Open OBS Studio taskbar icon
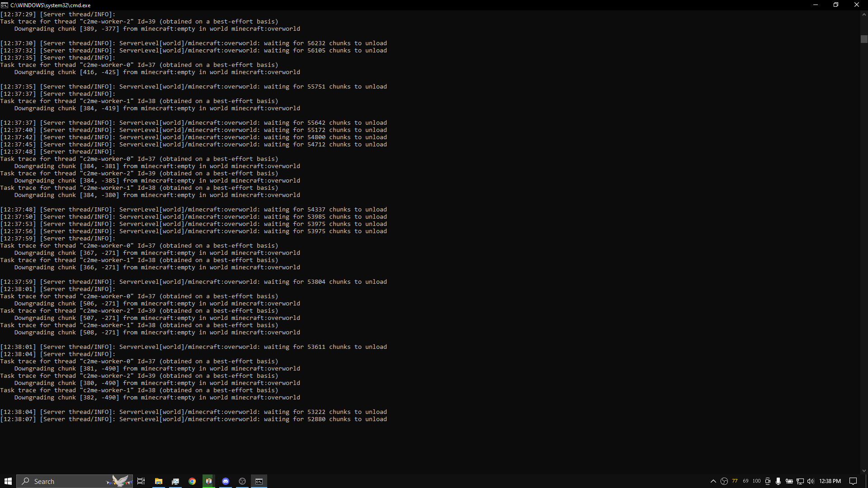 242,481
